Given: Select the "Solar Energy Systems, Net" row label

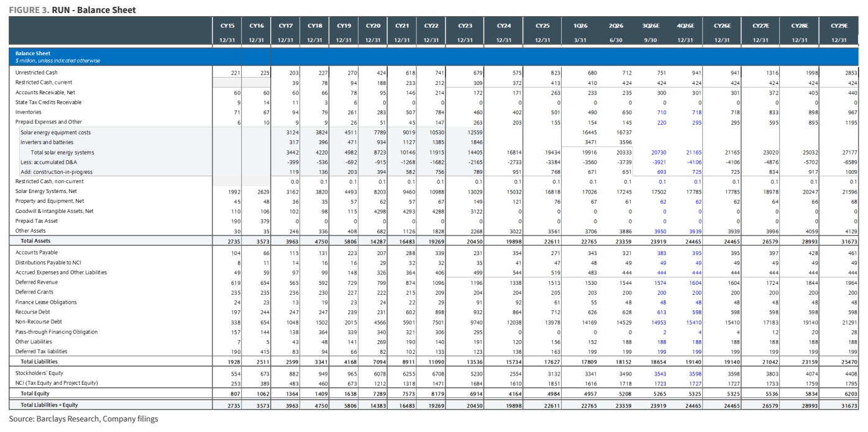Looking at the screenshot, I should tap(45, 191).
